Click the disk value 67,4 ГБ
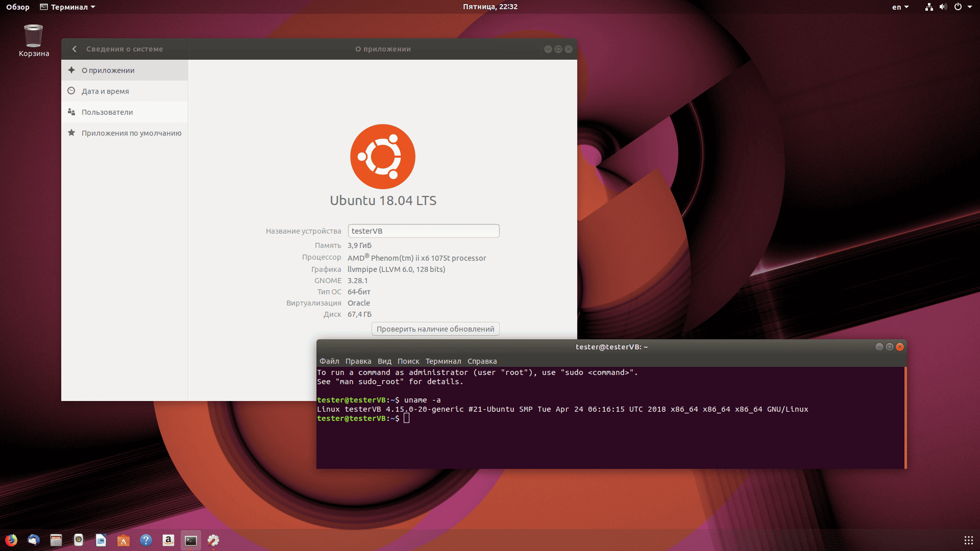This screenshot has height=551, width=980. click(359, 314)
